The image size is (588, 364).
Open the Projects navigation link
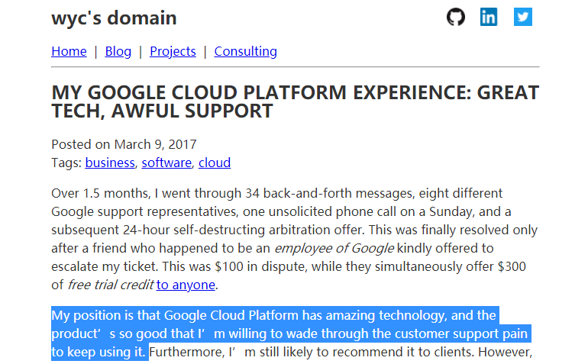(173, 51)
